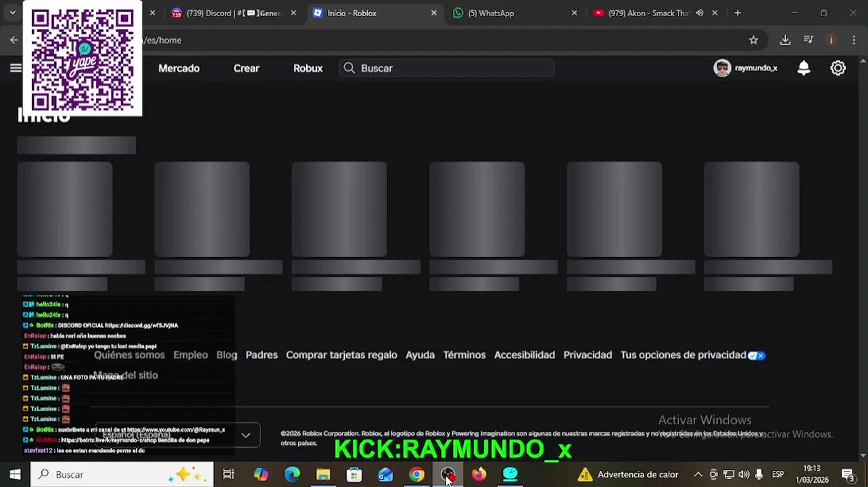Open the Chrome profile avatar
This screenshot has height=487, width=868.
pos(831,40)
